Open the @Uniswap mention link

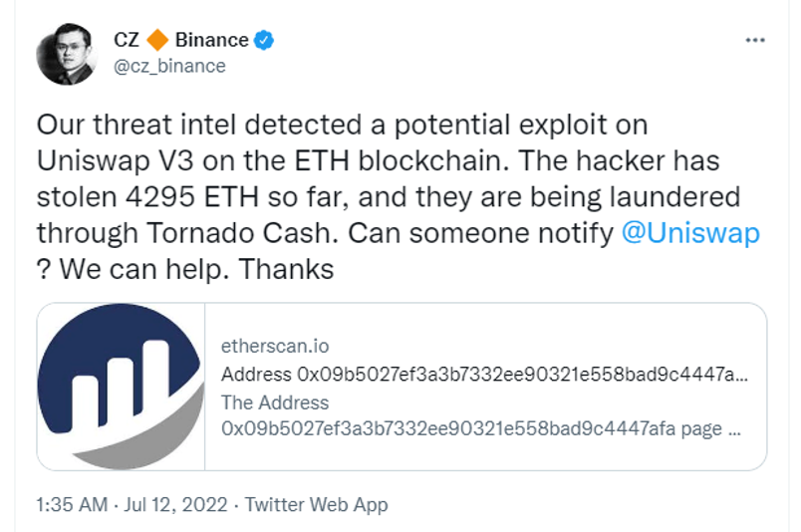(x=690, y=234)
